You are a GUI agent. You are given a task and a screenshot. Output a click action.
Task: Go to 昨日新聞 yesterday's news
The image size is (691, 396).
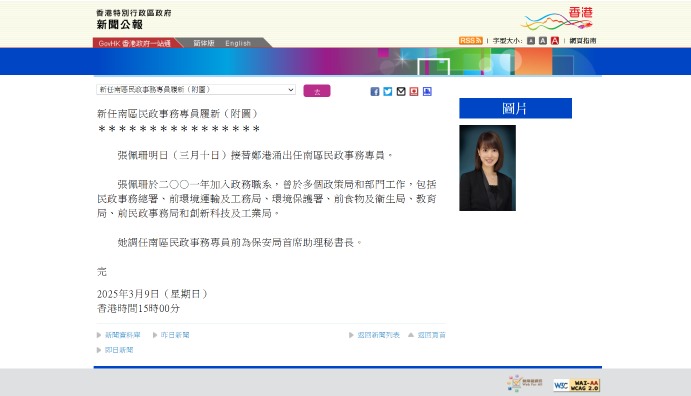tap(175, 335)
